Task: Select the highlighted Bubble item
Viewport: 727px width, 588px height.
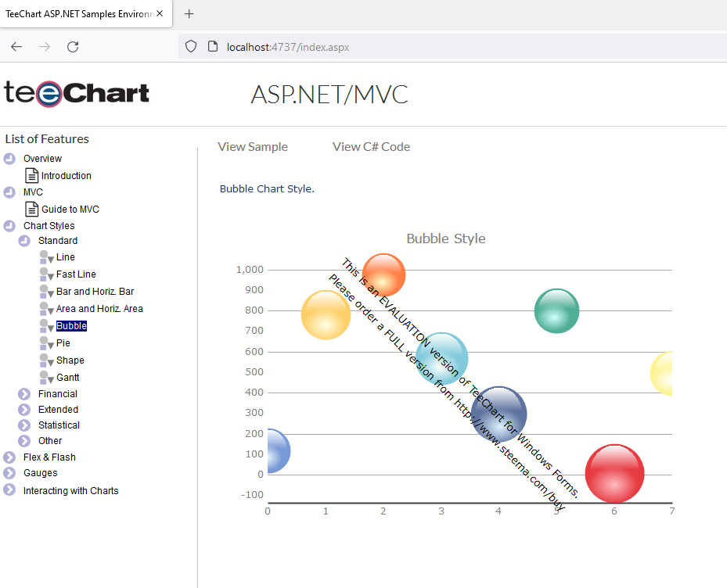Action: click(x=71, y=326)
